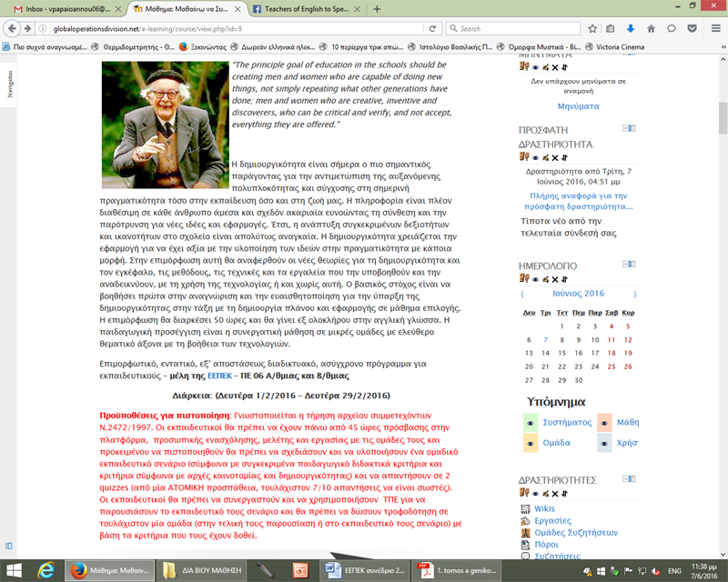Hide the ΔΡΑΣΤΗΡΙΟΤΗΤΕΣ block with eye icon
This screenshot has height=582, width=728.
click(x=535, y=495)
